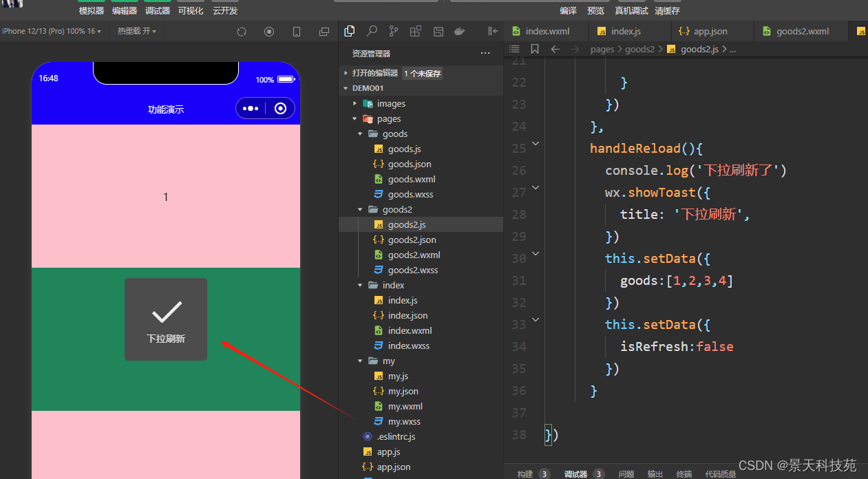Click the 清缓存 clear cache button
The width and height of the screenshot is (868, 479).
coord(667,10)
